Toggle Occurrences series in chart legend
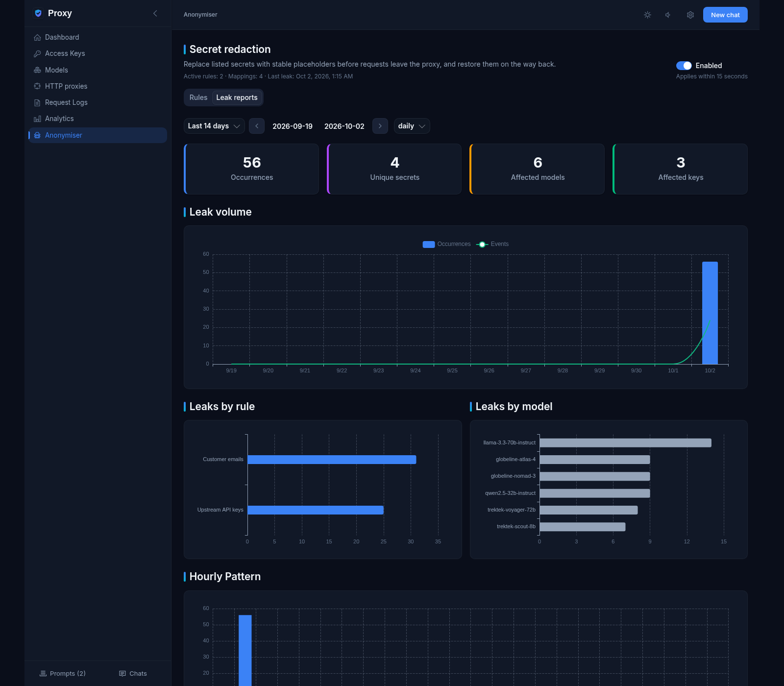Image resolution: width=784 pixels, height=686 pixels. coord(446,244)
